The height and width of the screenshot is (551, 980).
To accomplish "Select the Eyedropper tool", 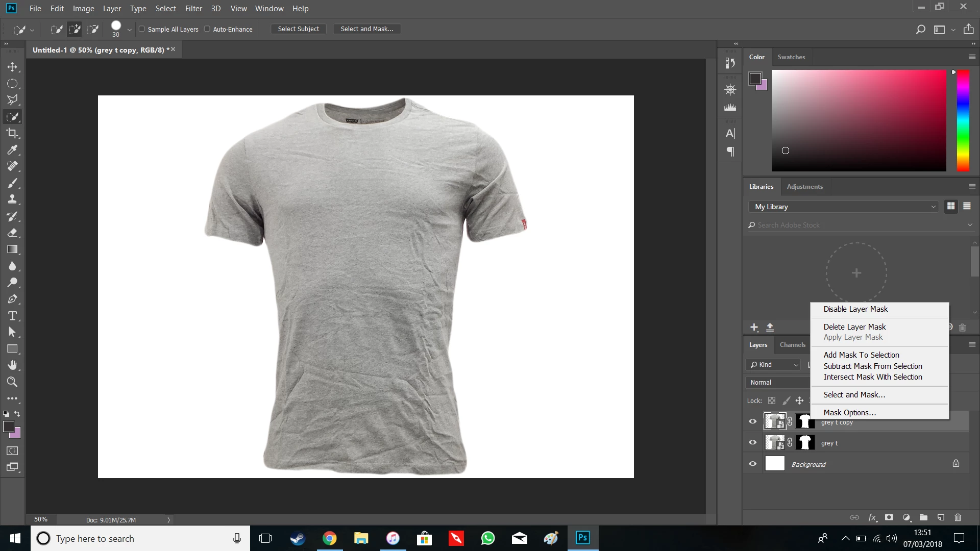I will [x=12, y=149].
